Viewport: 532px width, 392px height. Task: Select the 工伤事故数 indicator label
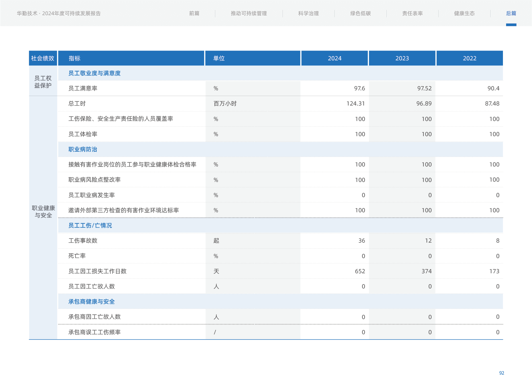click(83, 241)
